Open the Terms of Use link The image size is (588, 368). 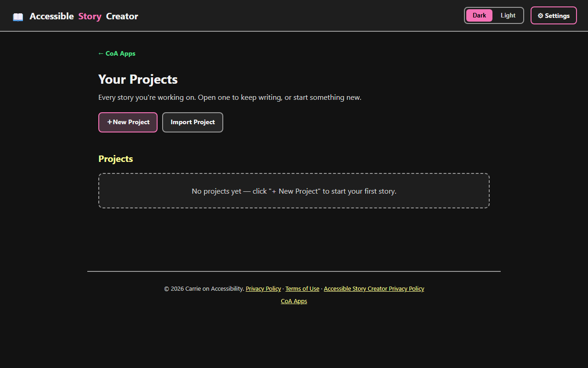(302, 288)
